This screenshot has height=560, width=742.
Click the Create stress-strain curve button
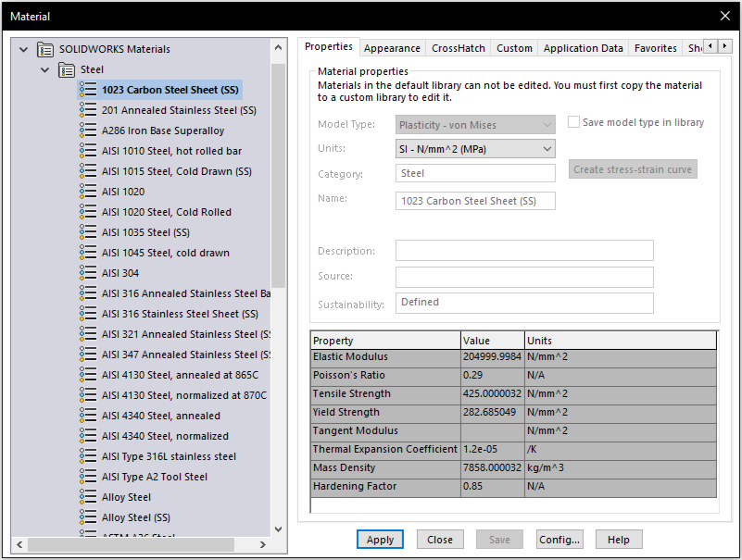[x=633, y=169]
